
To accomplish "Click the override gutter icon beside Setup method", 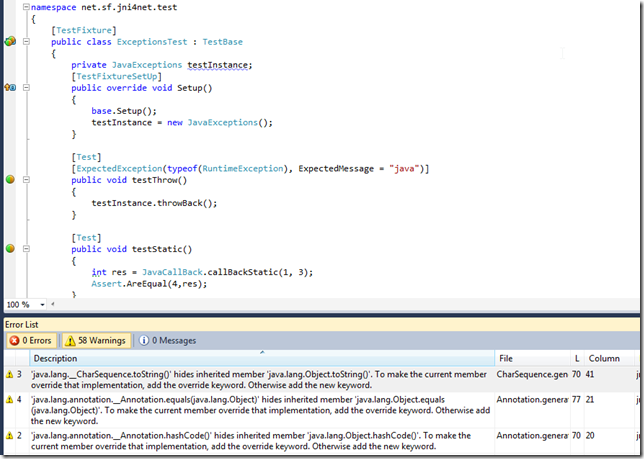I will (x=10, y=88).
